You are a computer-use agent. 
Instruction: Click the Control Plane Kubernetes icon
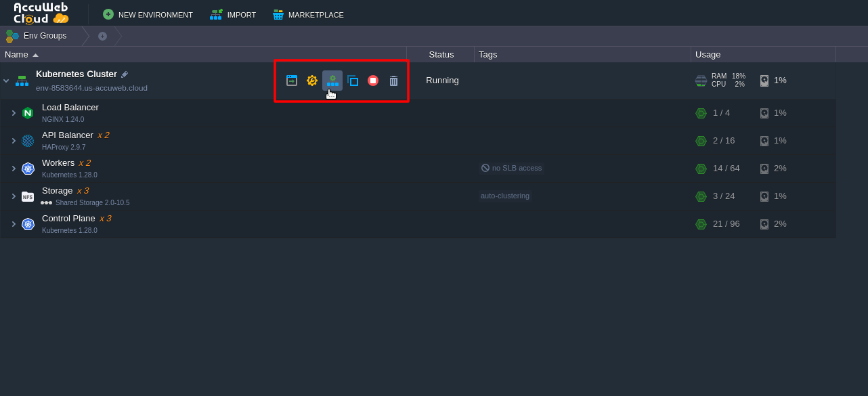(x=28, y=224)
